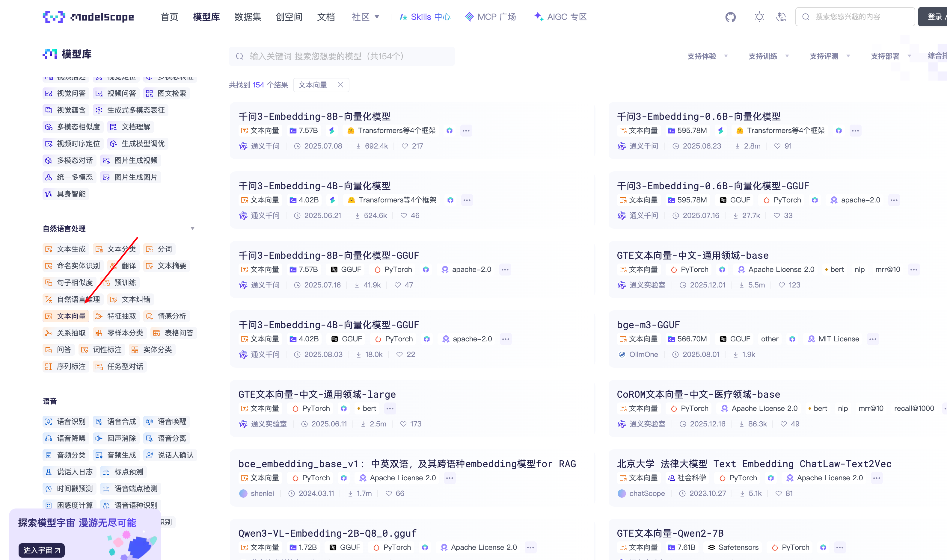Open CoROM文本向量-中文-医疗领域-base model
Screen dimensions: 947x560
[x=698, y=394]
